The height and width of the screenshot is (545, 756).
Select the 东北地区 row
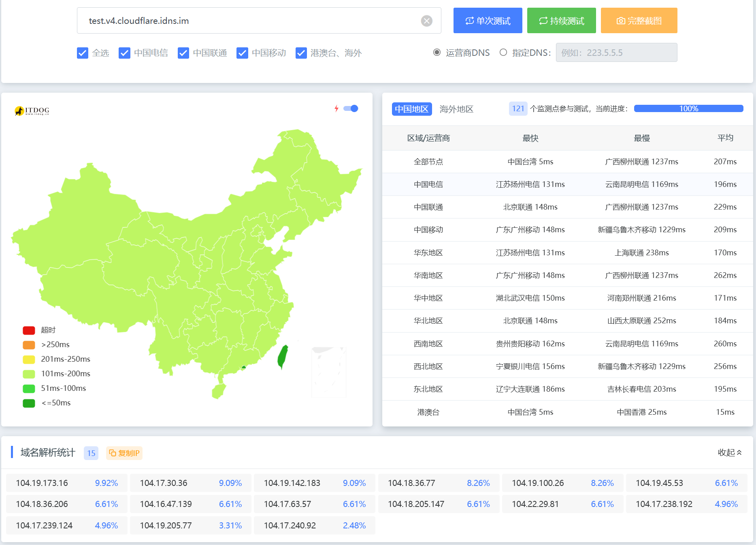tap(567, 389)
